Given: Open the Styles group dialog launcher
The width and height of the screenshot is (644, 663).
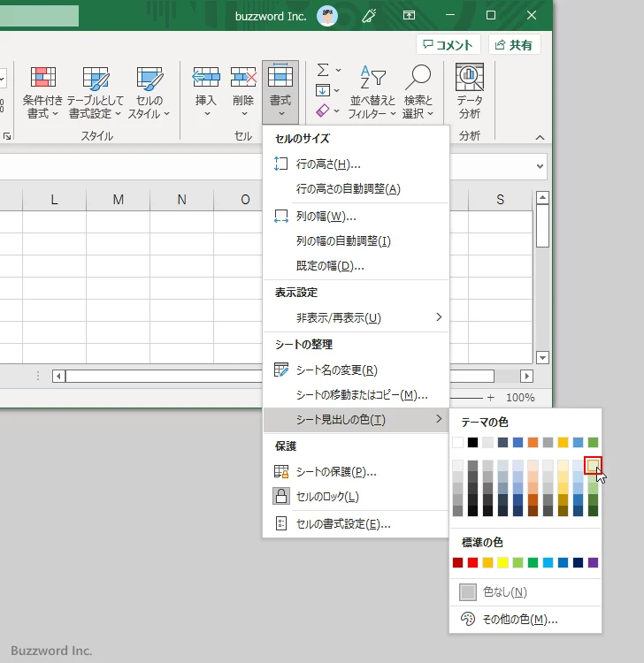Looking at the screenshot, I should (7, 136).
